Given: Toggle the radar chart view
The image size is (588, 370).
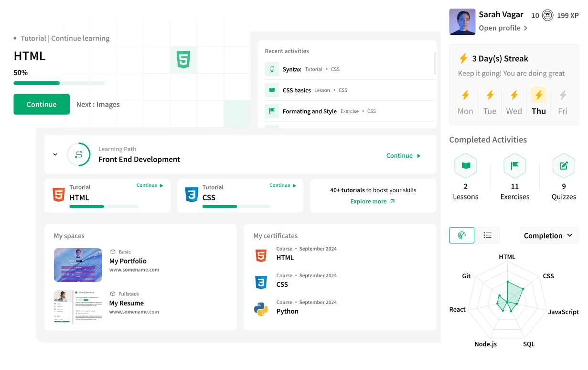Looking at the screenshot, I should (x=461, y=235).
